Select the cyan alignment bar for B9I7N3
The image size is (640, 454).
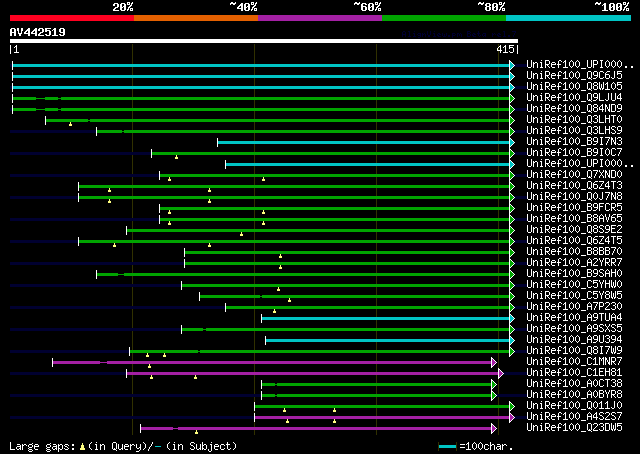pyautogui.click(x=363, y=142)
